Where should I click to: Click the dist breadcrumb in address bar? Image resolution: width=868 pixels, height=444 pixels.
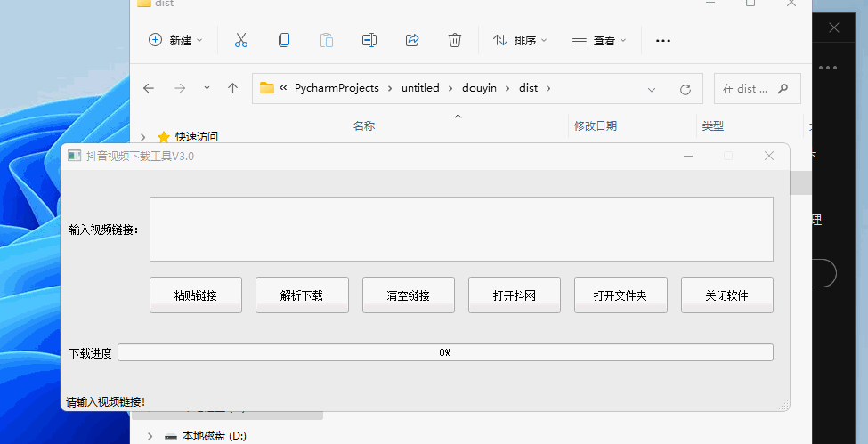(528, 88)
